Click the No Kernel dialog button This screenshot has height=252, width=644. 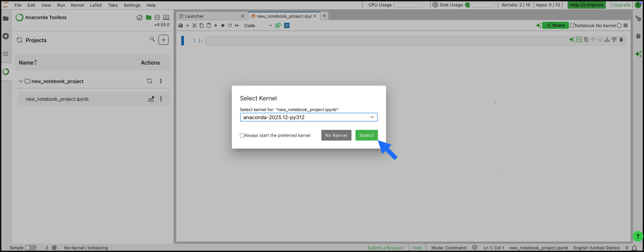336,135
